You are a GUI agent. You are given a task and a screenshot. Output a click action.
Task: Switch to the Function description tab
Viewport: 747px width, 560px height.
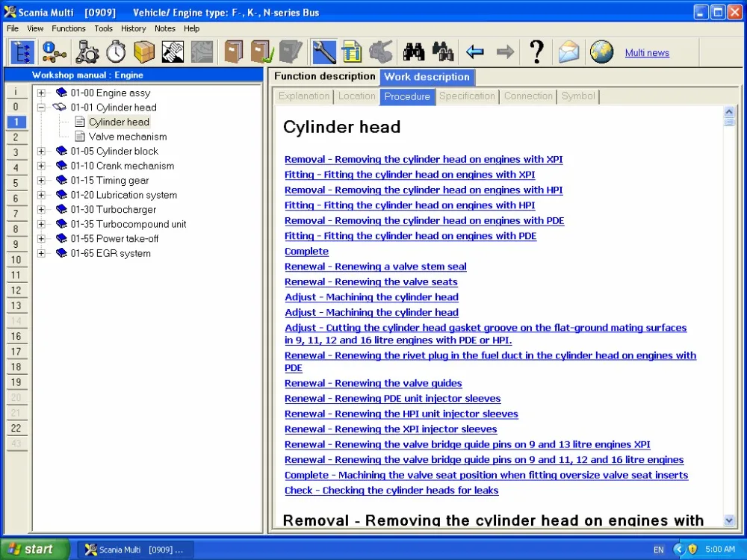[324, 76]
